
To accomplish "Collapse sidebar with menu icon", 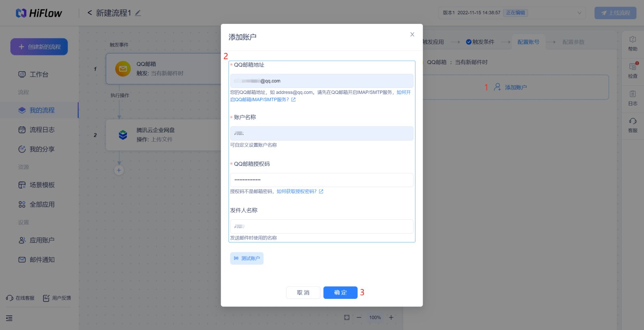I will (x=9, y=318).
